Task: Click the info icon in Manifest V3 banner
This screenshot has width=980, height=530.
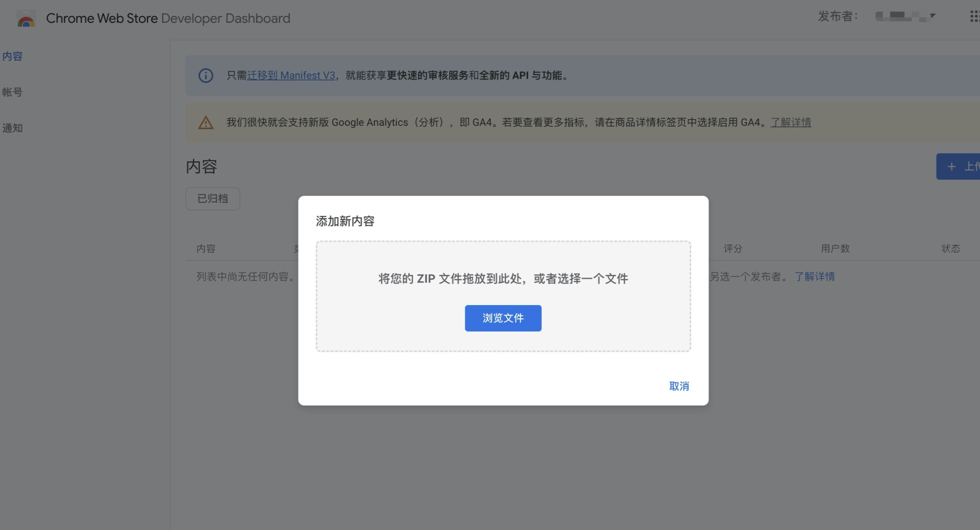Action: [x=205, y=76]
